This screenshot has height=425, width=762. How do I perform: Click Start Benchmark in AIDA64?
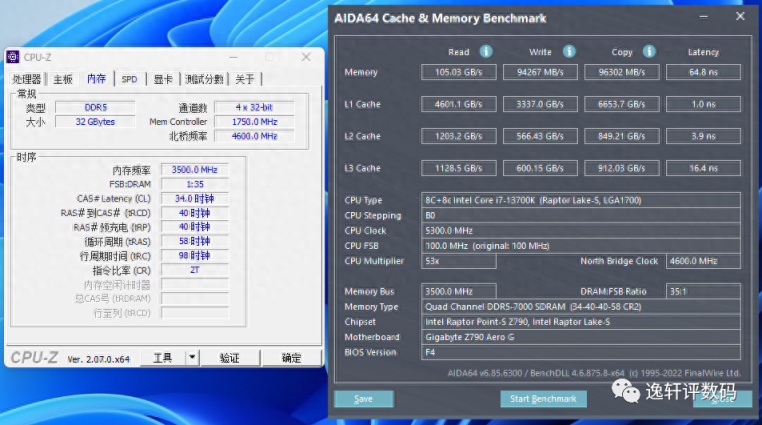[543, 399]
